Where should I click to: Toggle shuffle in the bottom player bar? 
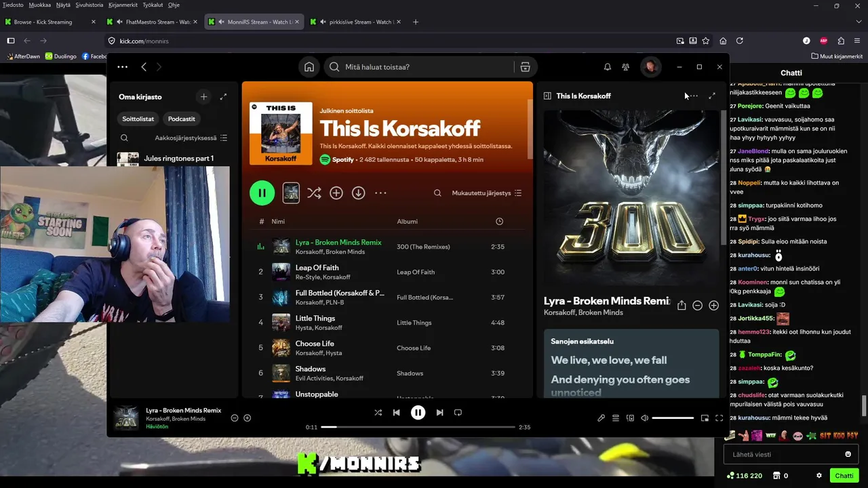378,412
